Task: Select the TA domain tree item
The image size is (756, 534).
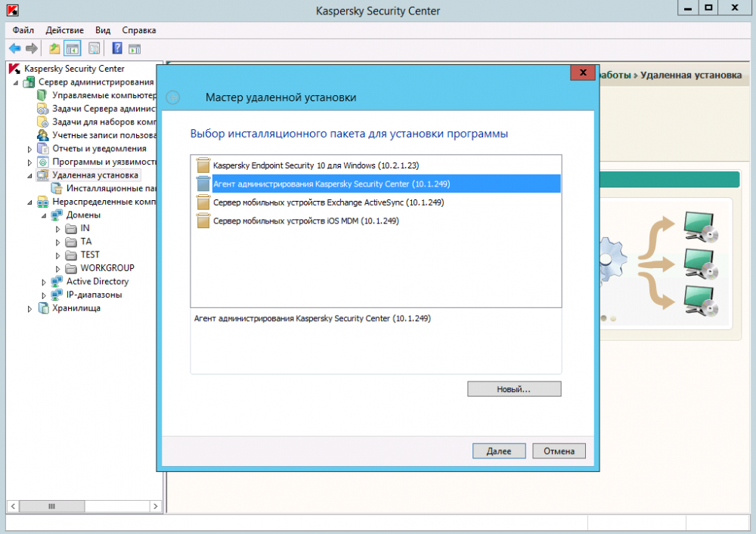Action: click(86, 241)
